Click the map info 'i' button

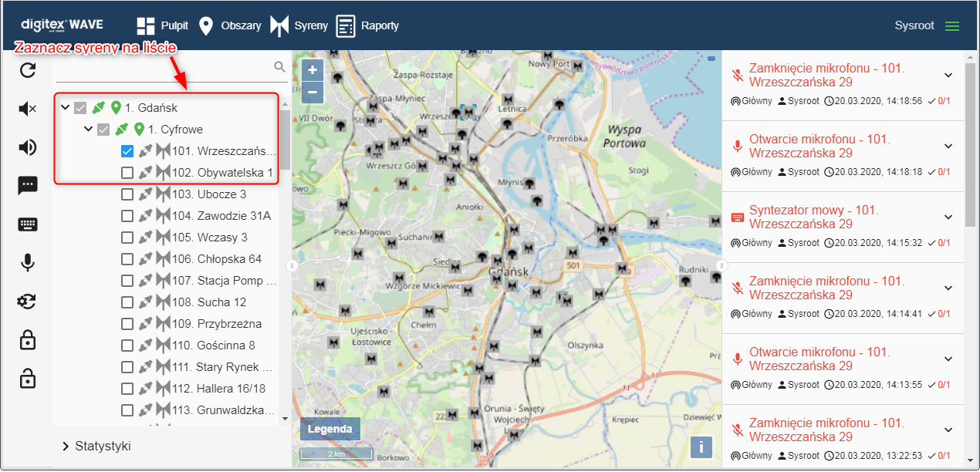pyautogui.click(x=701, y=447)
